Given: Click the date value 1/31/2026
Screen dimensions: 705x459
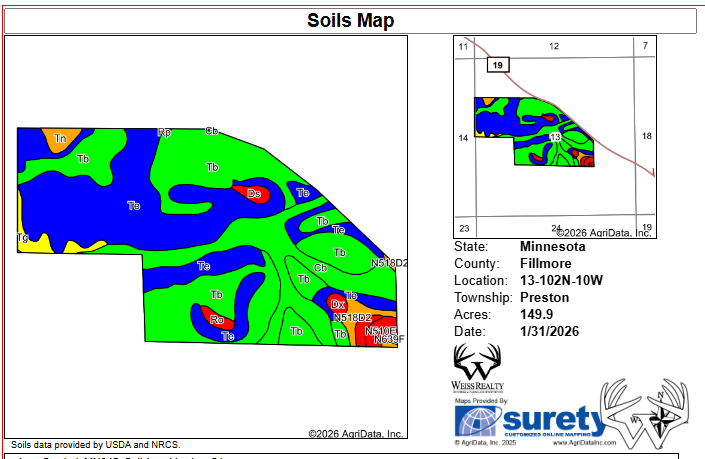Looking at the screenshot, I should point(549,331).
